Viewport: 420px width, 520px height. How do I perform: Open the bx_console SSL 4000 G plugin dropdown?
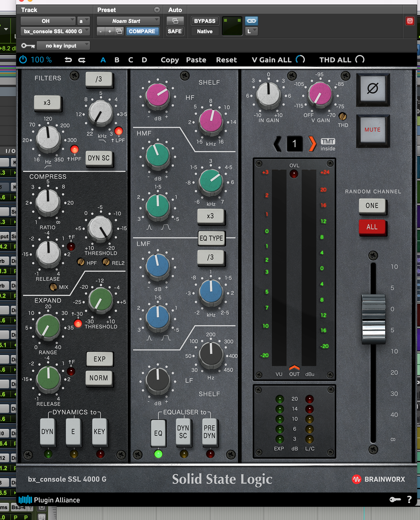tap(55, 31)
